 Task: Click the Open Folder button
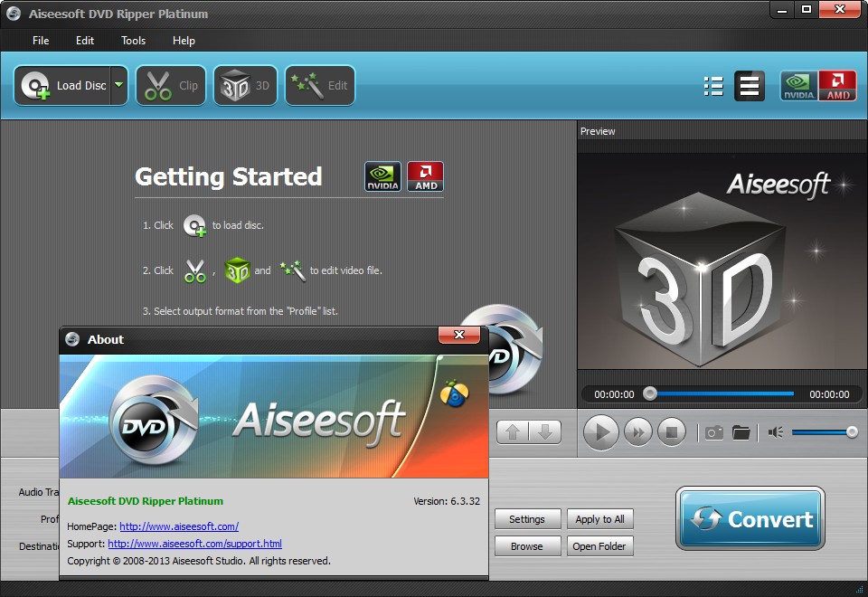tap(599, 546)
